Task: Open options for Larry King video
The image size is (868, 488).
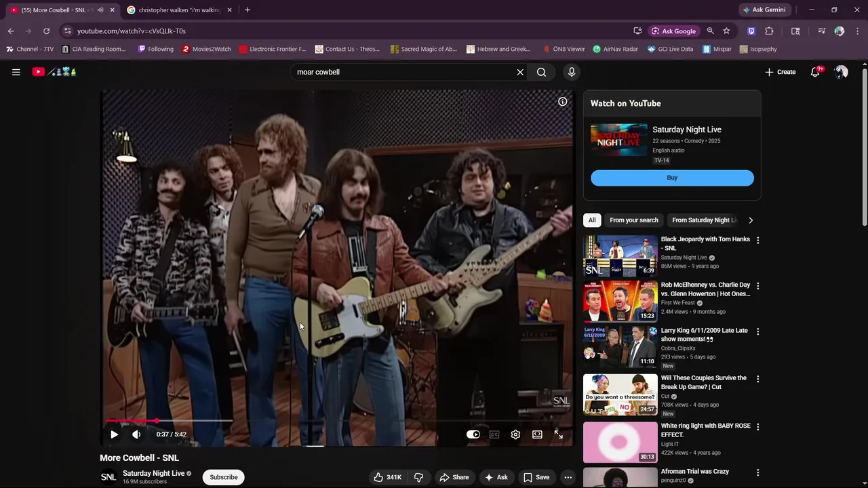Action: pos(757,331)
